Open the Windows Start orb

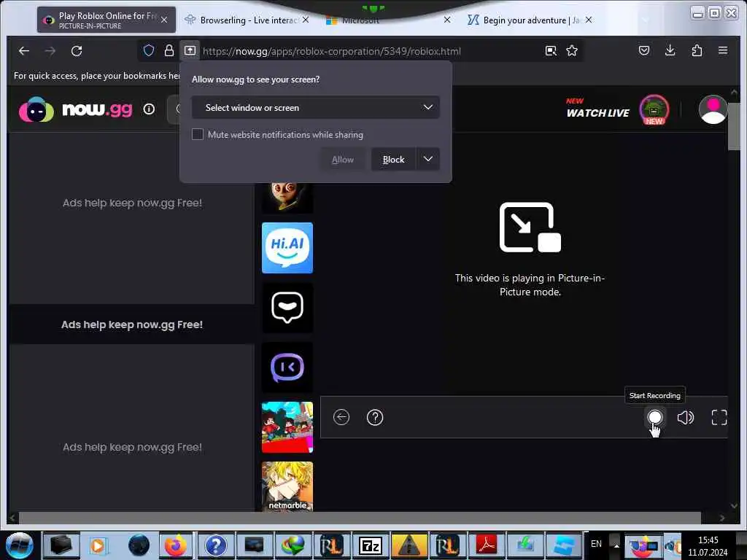(20, 545)
